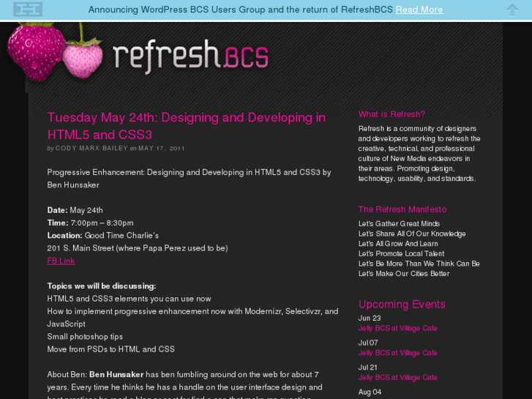The height and width of the screenshot is (399, 532).
Task: Open Jun 23 Jelly BCS at Village Cafe
Action: [397, 329]
